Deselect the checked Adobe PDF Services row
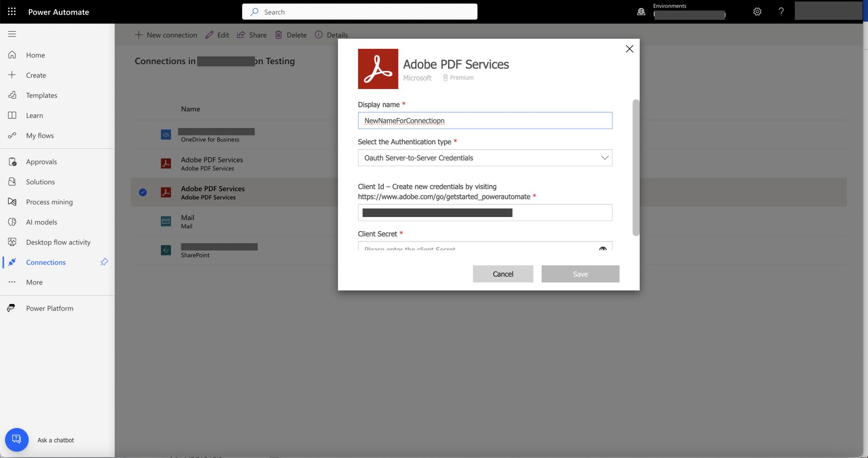Screen dimensions: 868x458 coord(143,192)
